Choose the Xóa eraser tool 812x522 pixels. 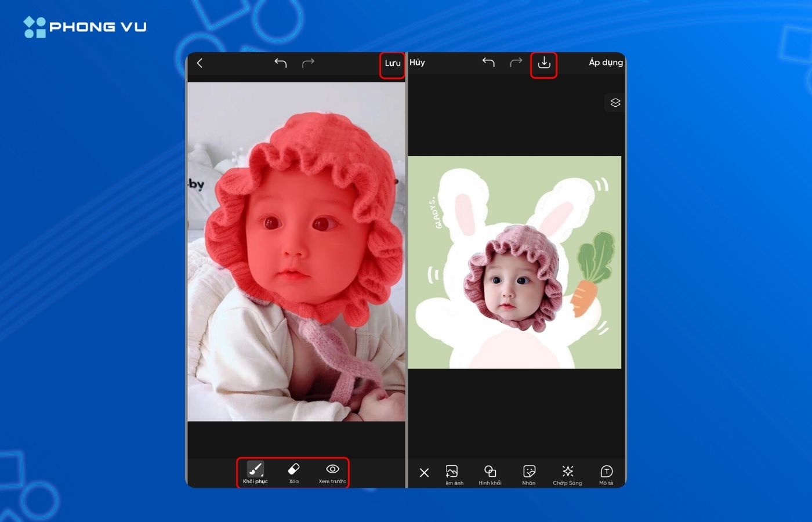coord(294,472)
